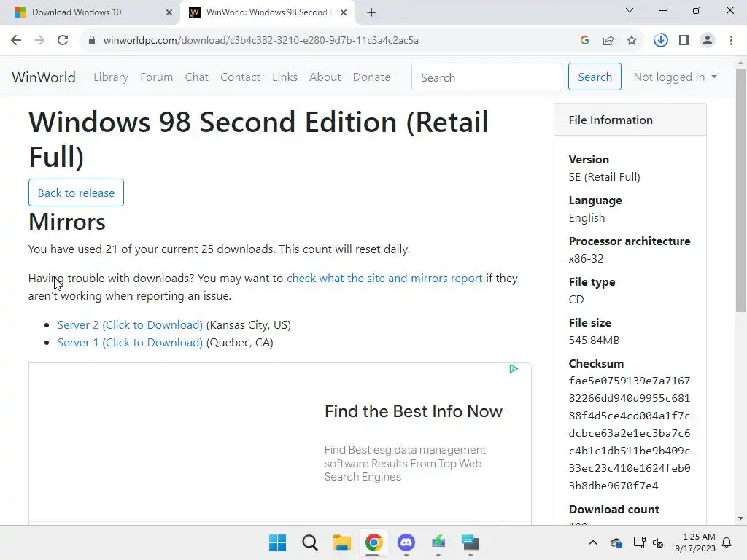Click the browser back arrow
The width and height of the screenshot is (747, 560).
coord(16,41)
